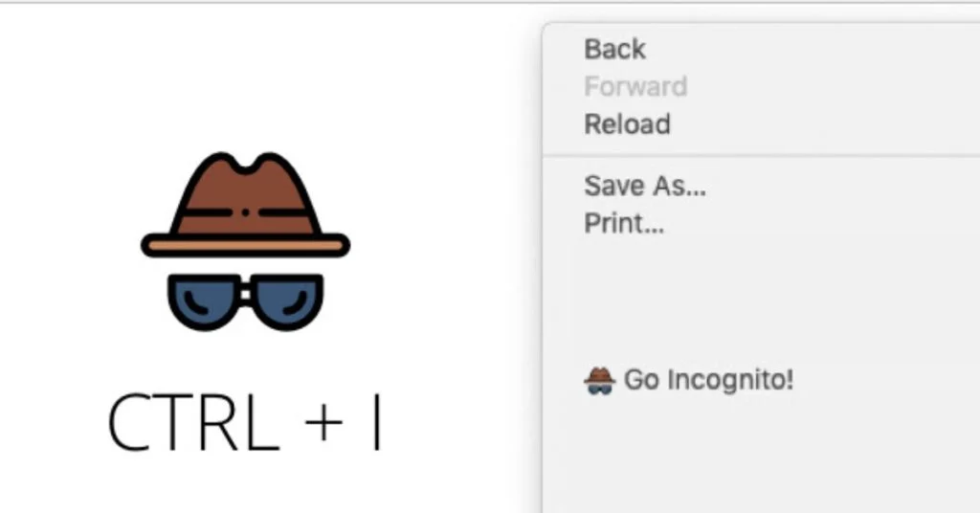Select the greyed-out Forward menu entry
The height and width of the screenshot is (513, 980).
tap(635, 86)
